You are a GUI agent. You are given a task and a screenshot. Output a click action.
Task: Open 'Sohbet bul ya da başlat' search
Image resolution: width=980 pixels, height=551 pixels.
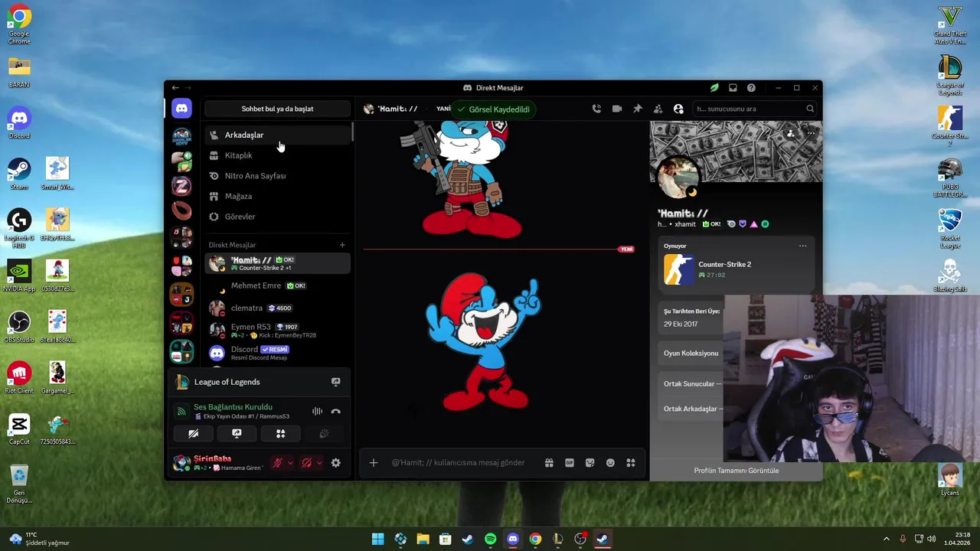click(x=277, y=109)
